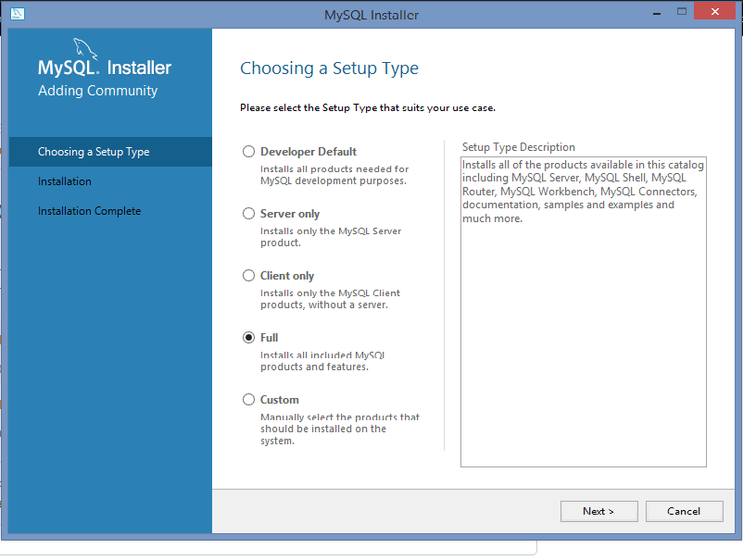Choose the Client only option

tap(248, 275)
